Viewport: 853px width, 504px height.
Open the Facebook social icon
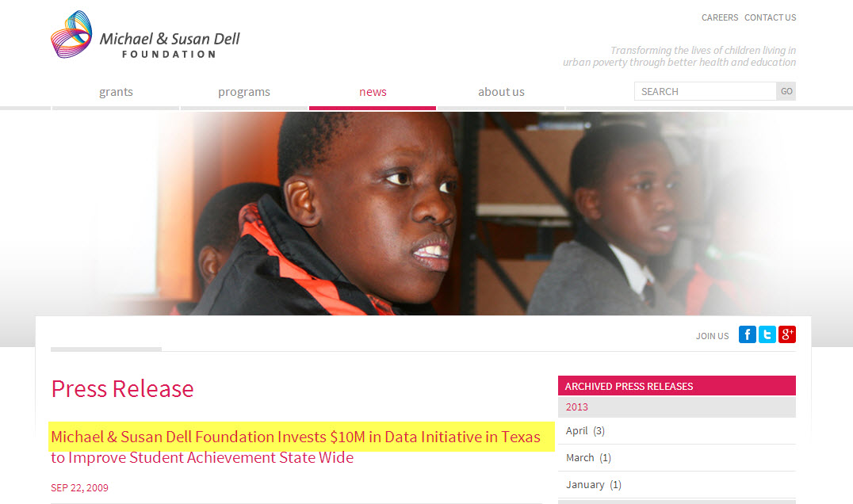tap(747, 334)
